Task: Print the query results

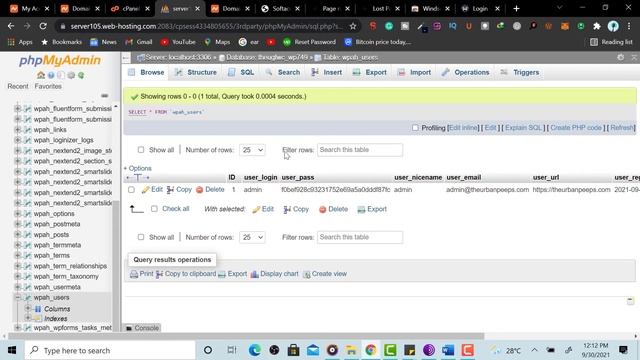Action: coord(142,274)
